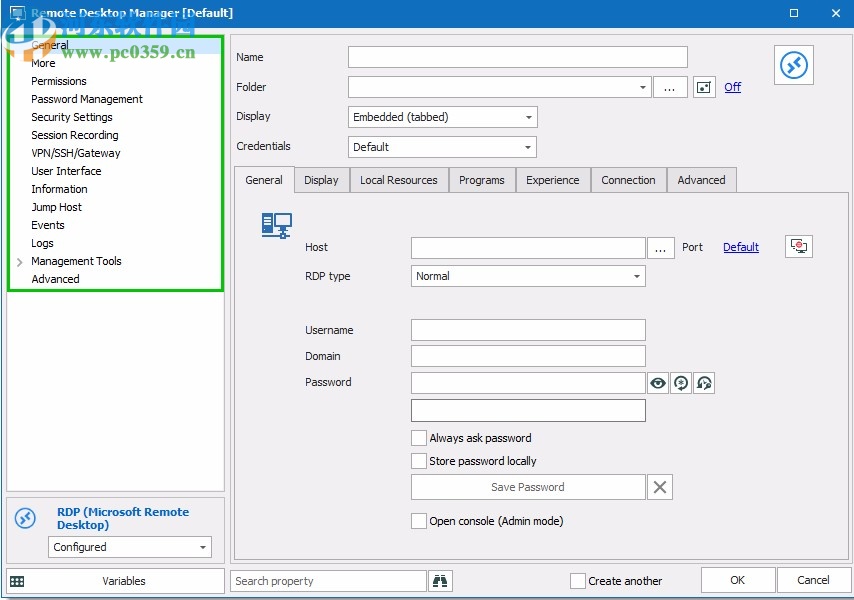Enable the Always ask password checkbox
The width and height of the screenshot is (854, 600).
(x=419, y=437)
